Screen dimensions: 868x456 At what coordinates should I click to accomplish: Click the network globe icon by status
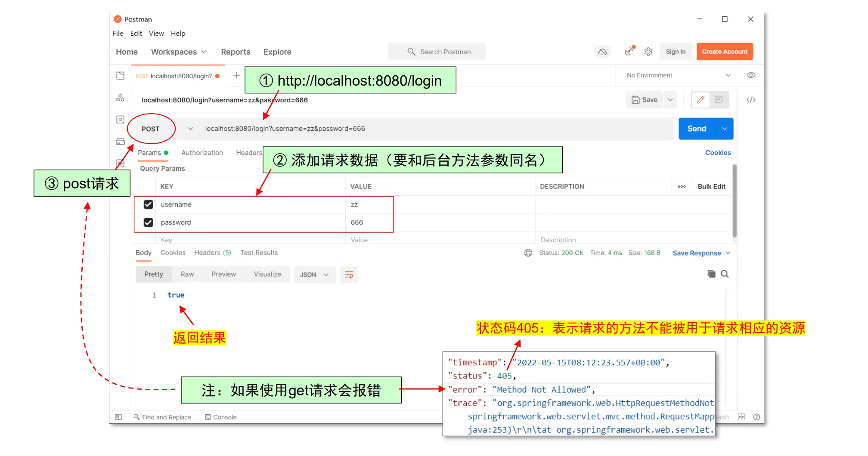tap(528, 253)
